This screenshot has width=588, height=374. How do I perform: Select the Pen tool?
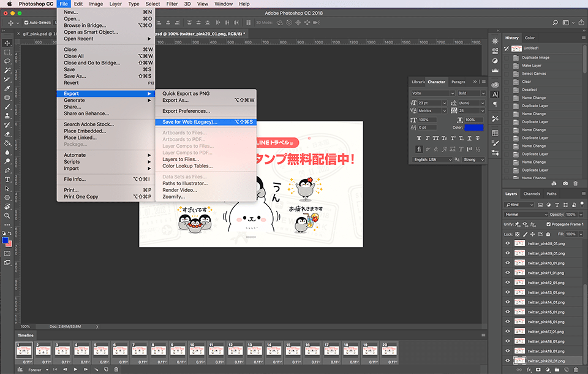click(7, 170)
